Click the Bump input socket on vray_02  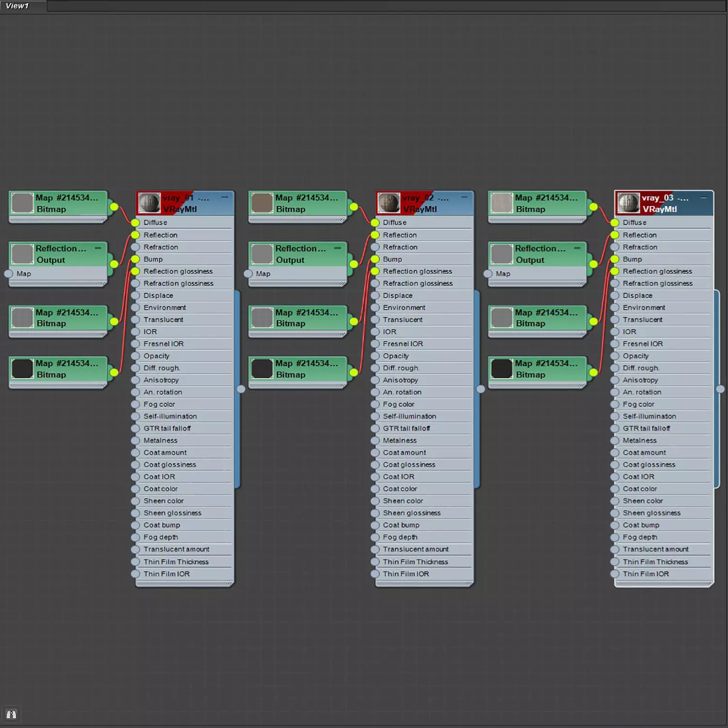coord(375,259)
